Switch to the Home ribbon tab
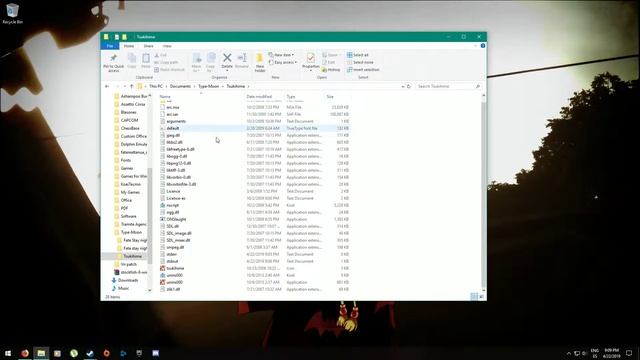This screenshot has height=360, width=640. 129,46
